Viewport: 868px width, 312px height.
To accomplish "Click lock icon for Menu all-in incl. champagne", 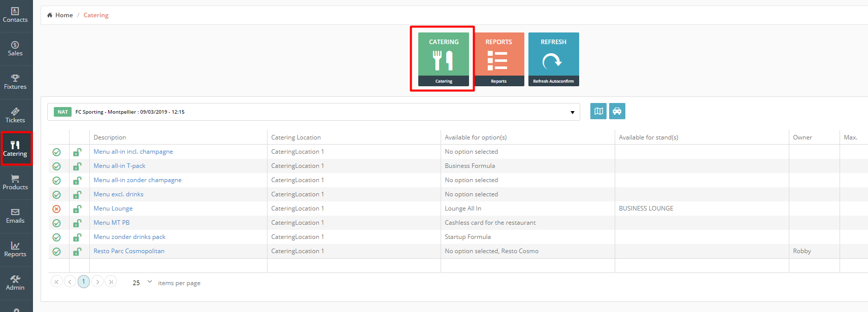I will click(x=77, y=152).
